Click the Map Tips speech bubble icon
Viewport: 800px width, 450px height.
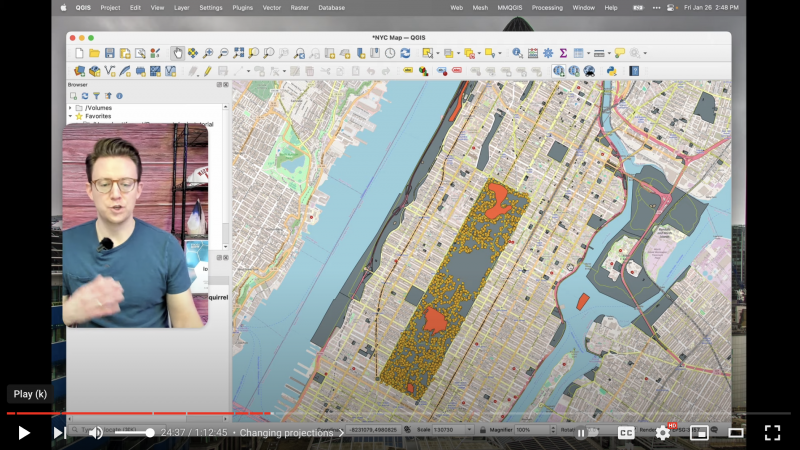click(620, 53)
